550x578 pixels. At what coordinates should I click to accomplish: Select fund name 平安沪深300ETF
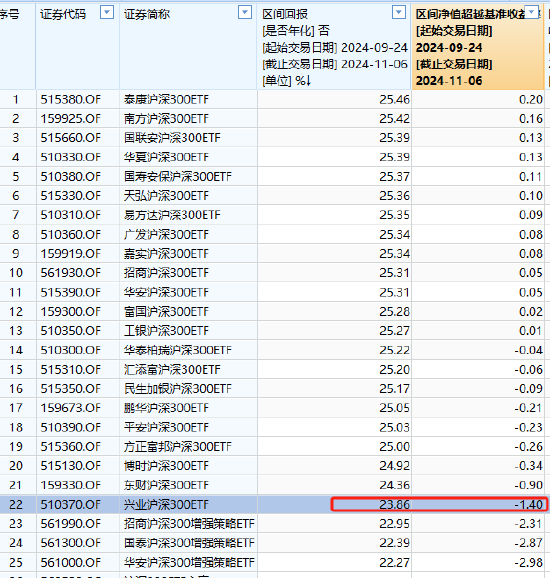pyautogui.click(x=166, y=427)
